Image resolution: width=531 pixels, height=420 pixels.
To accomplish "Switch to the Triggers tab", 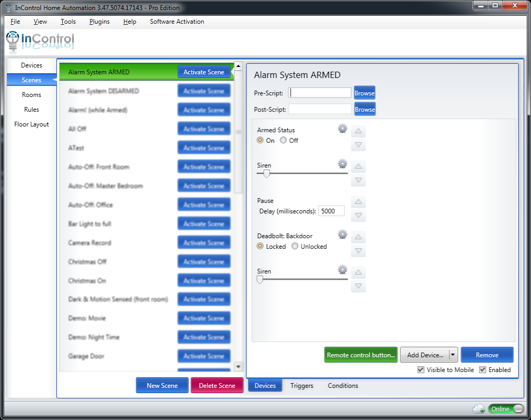I will tap(302, 386).
